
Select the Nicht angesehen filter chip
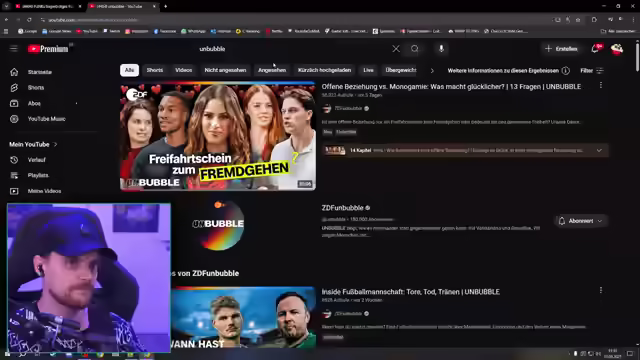point(225,70)
